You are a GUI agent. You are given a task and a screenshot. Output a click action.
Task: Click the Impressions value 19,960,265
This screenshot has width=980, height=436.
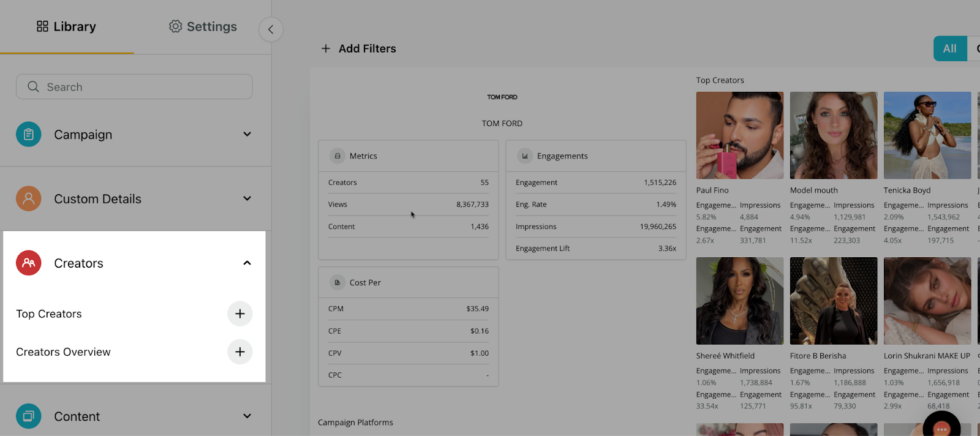click(658, 227)
